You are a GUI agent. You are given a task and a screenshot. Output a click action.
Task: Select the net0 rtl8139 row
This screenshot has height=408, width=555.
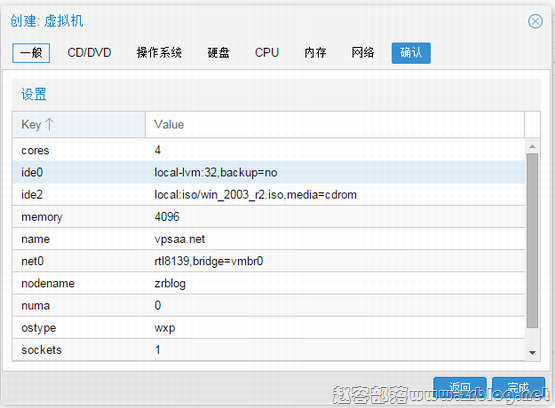click(268, 261)
